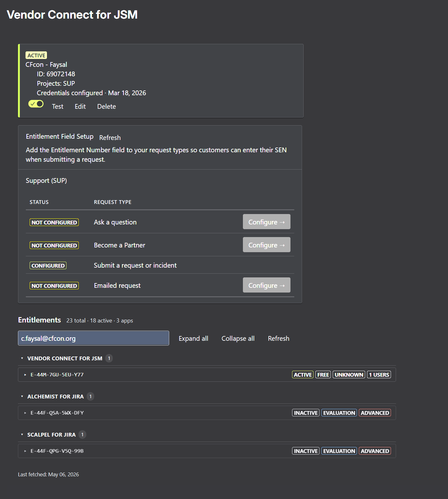Click the 1 USERS badge
The image size is (448, 499).
[x=379, y=375]
